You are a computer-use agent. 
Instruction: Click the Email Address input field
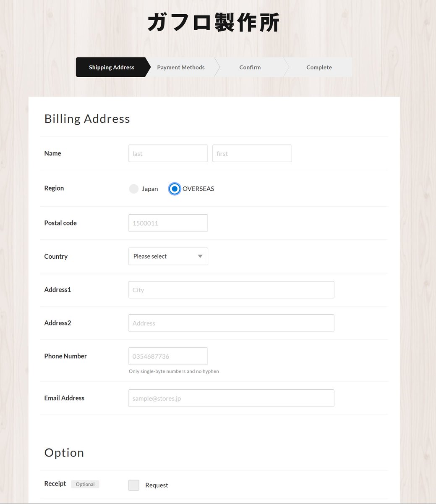(x=231, y=398)
